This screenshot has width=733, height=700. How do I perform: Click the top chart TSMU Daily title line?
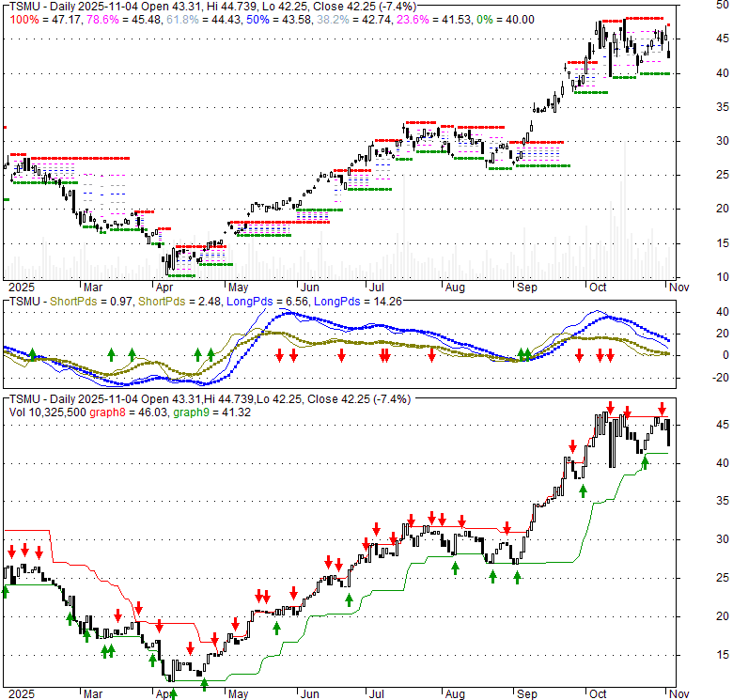click(x=212, y=6)
